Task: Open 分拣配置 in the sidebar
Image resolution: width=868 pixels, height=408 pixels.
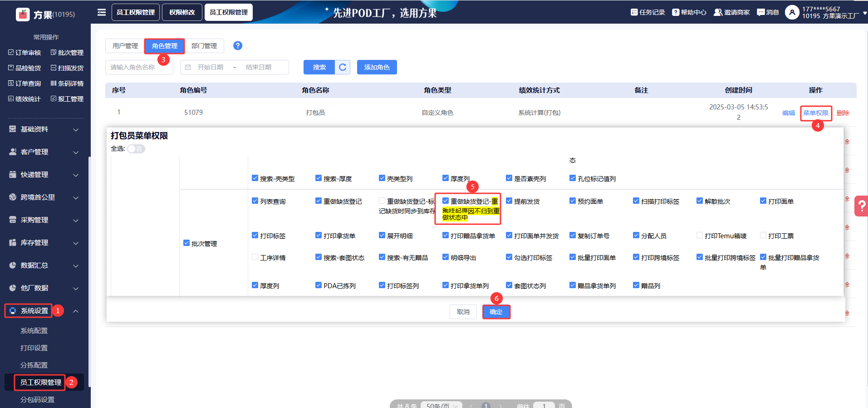Action: [34, 365]
